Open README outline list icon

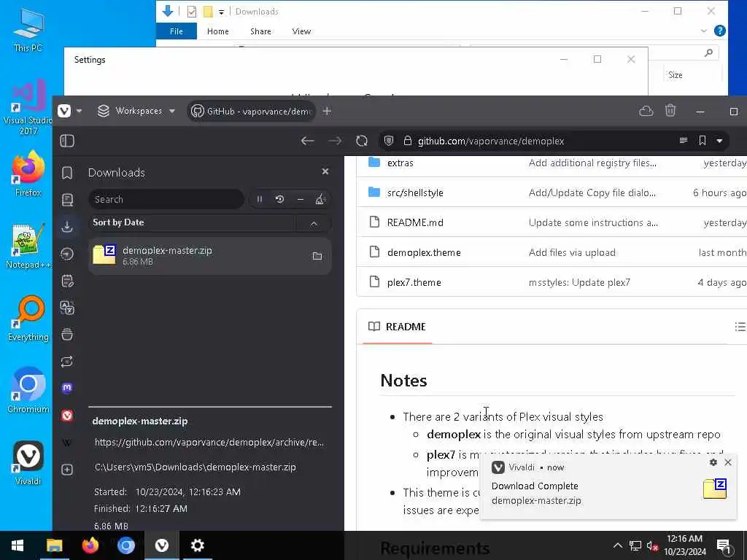coord(740,327)
